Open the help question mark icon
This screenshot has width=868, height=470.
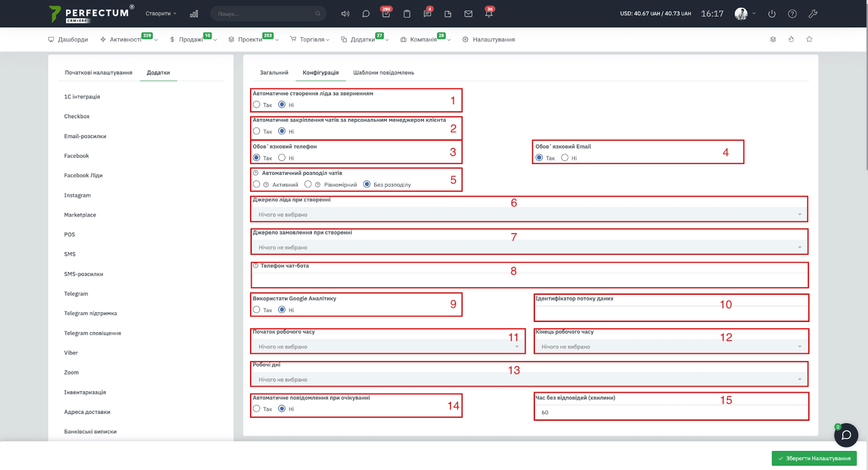click(x=793, y=14)
